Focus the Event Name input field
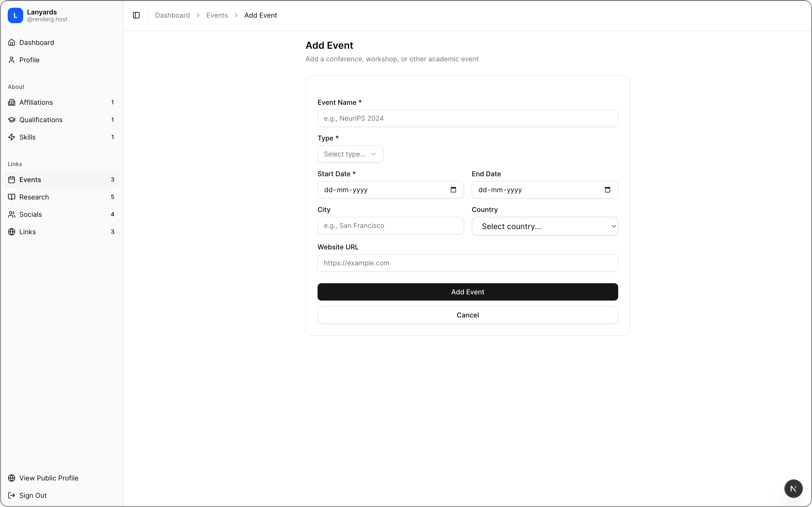Screen dimensions: 812x507 467,118
